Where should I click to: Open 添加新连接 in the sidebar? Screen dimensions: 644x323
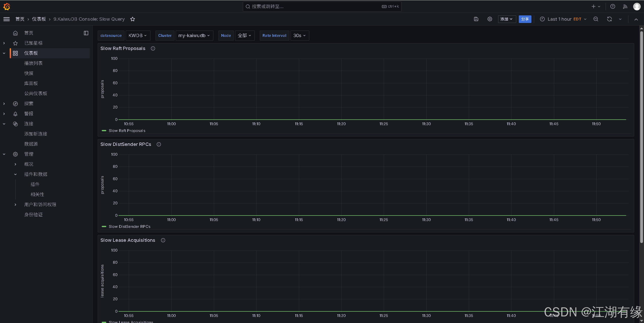click(x=36, y=134)
